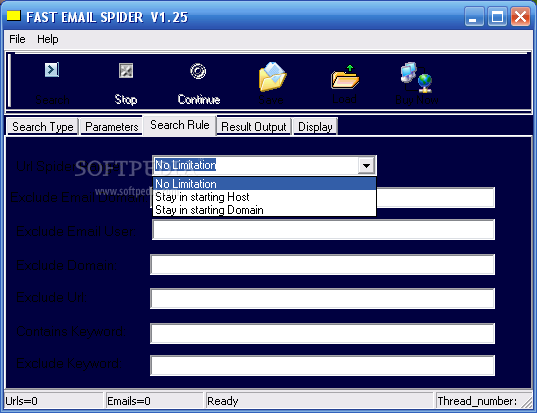537x413 pixels.
Task: Choose No Limitation from the dropdown list
Action: click(264, 184)
